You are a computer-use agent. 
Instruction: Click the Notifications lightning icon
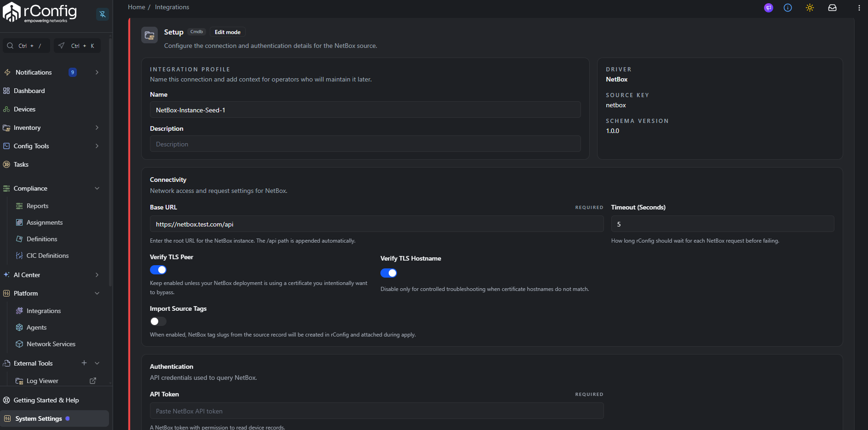tap(7, 72)
